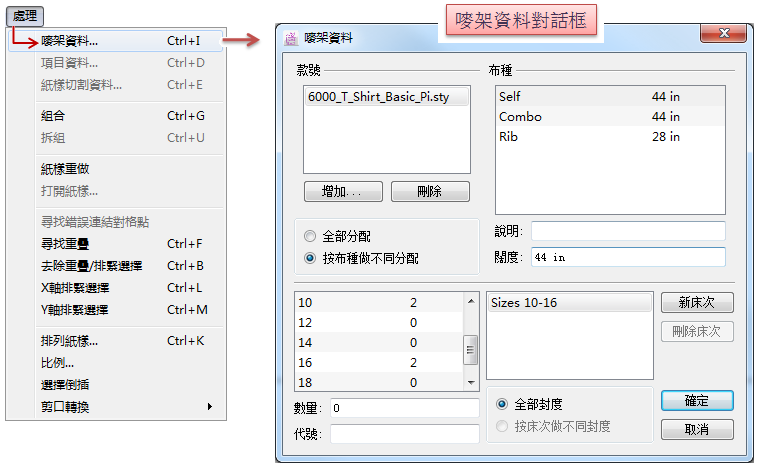Screen dimensions: 758x465
Task: Select size row 18
Action: click(379, 382)
